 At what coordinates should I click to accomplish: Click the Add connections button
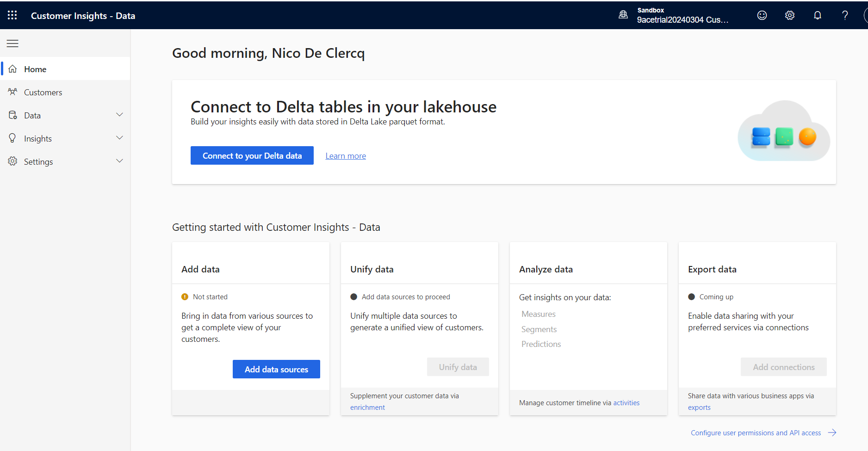[784, 367]
